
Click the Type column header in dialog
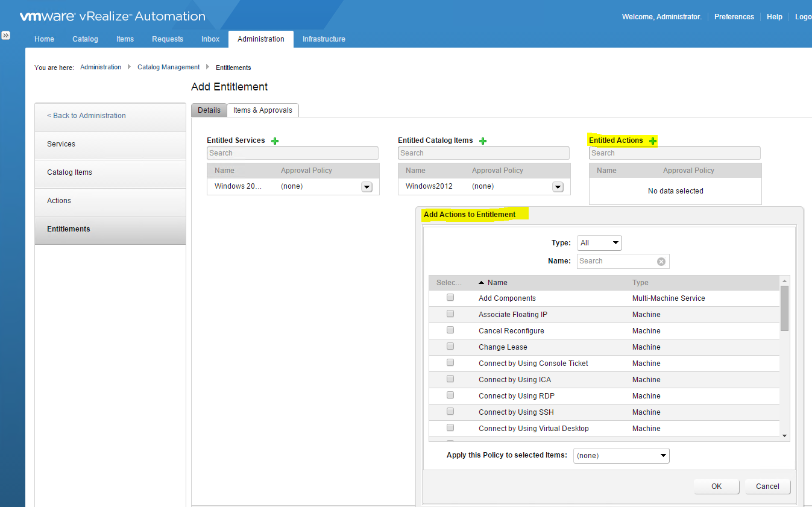(x=640, y=283)
